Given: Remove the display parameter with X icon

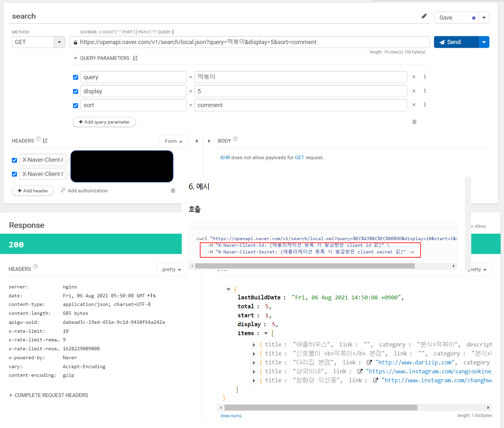Looking at the screenshot, I should (414, 91).
